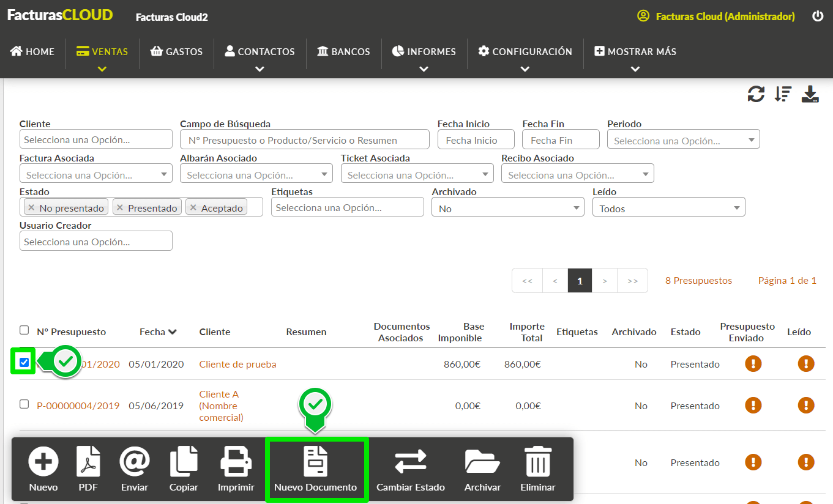833x504 pixels.
Task: Click the Nuevo Documento icon
Action: pos(315,462)
